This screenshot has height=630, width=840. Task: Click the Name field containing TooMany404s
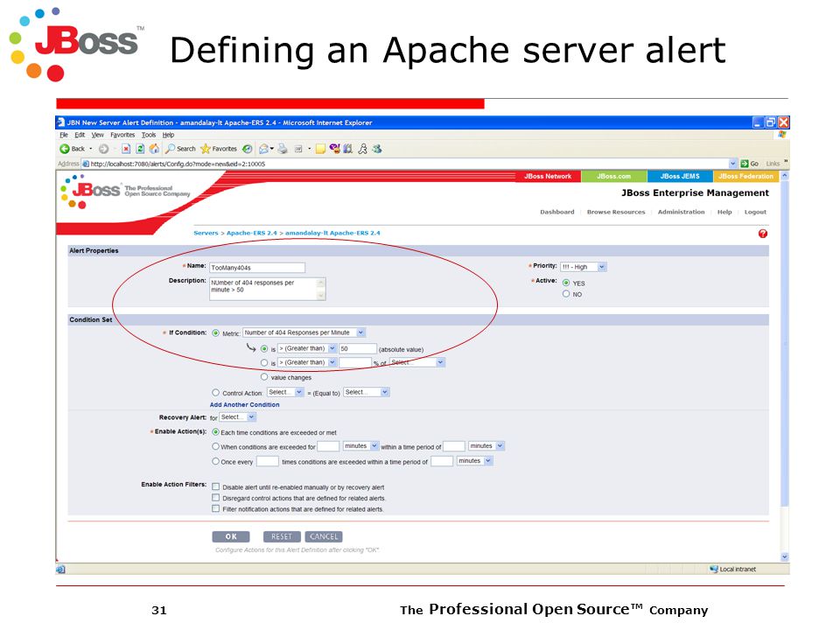point(257,268)
